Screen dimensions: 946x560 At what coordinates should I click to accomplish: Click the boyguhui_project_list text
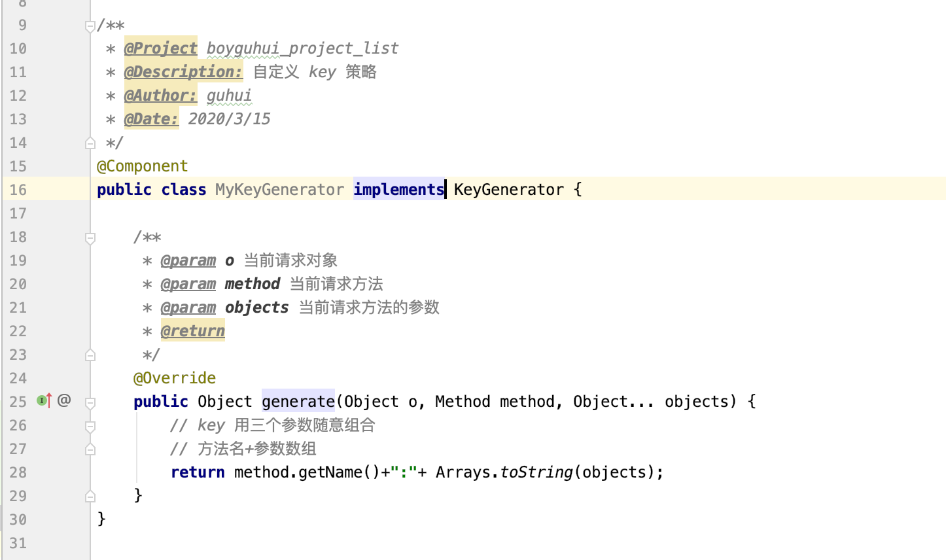(x=302, y=48)
